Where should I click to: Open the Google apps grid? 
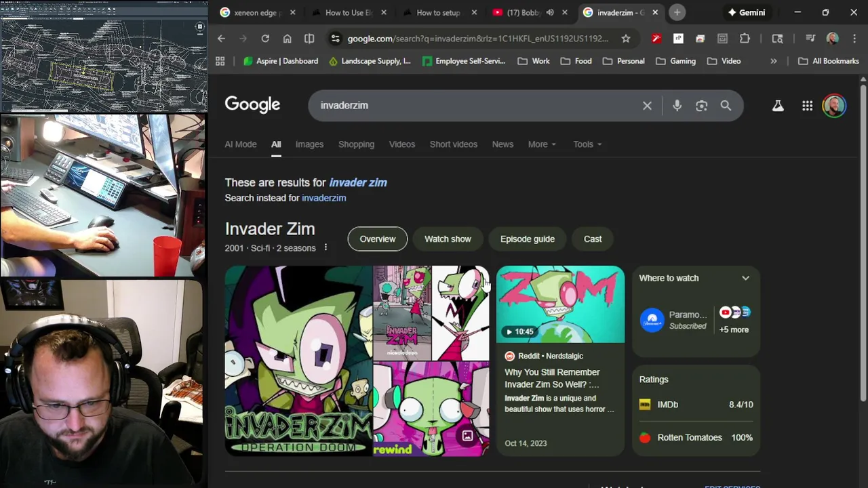pos(807,106)
